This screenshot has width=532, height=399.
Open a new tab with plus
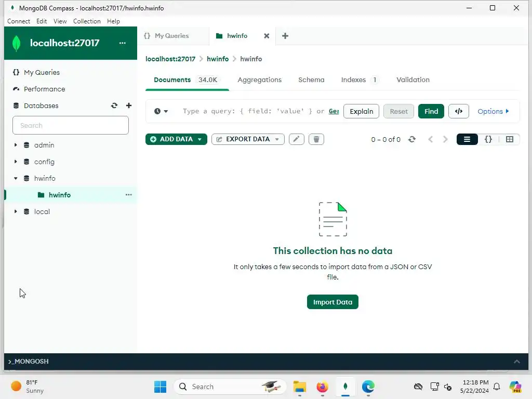click(285, 36)
